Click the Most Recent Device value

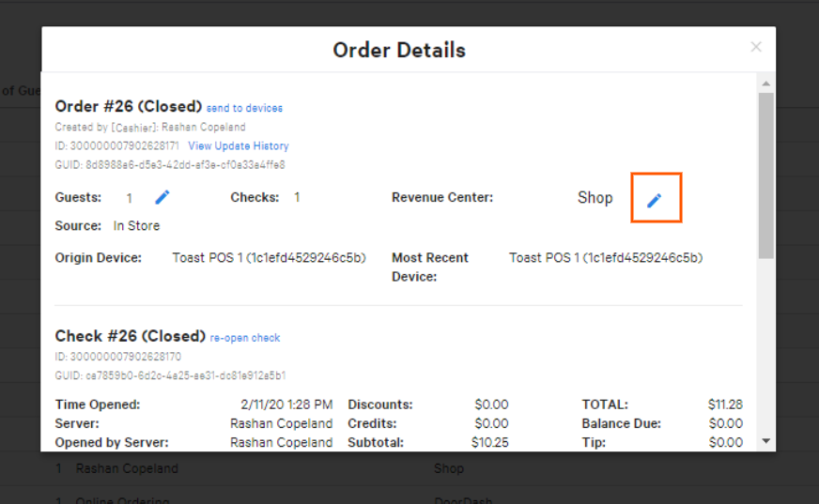(606, 257)
